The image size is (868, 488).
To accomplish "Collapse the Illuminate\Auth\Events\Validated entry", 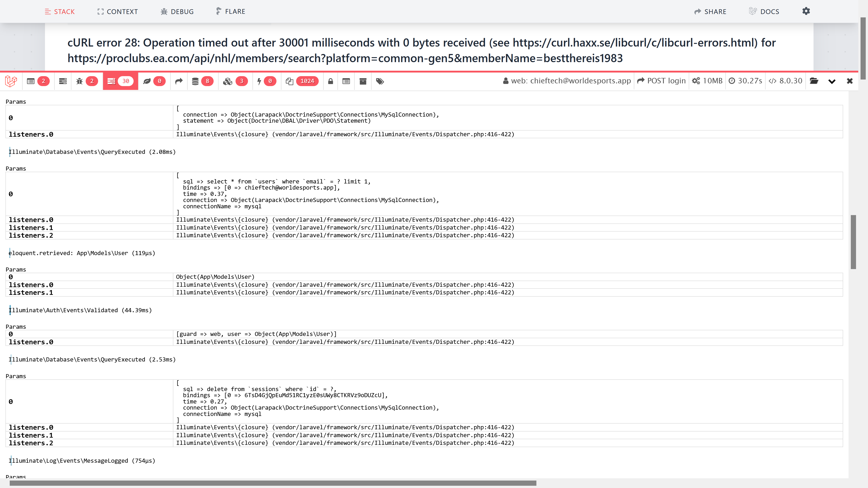I will pos(80,310).
